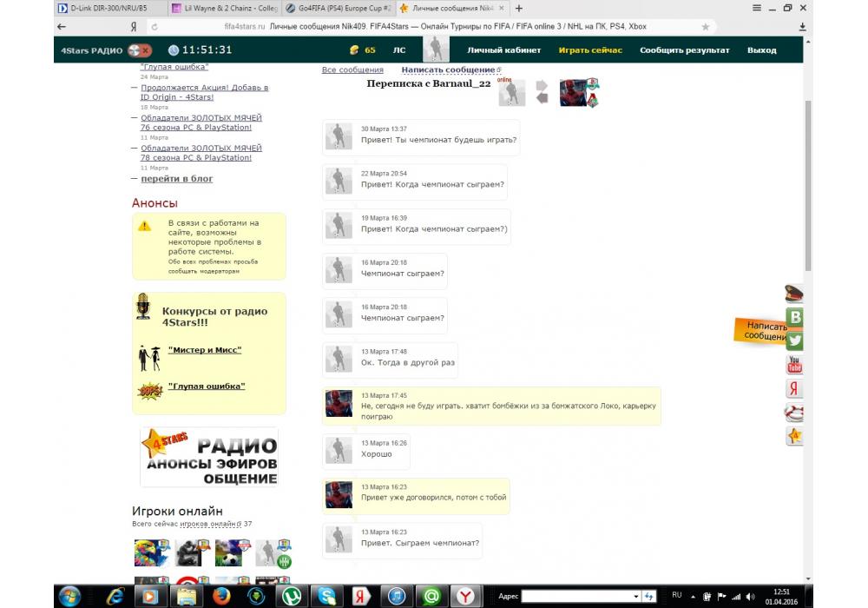Click the officer cap icon in the side panel
Viewport: 868px width, 608px height.
pos(794,294)
